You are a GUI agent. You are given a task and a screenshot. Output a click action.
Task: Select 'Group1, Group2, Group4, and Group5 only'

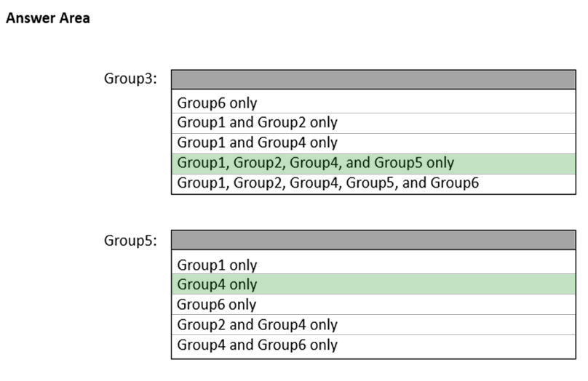pyautogui.click(x=315, y=162)
